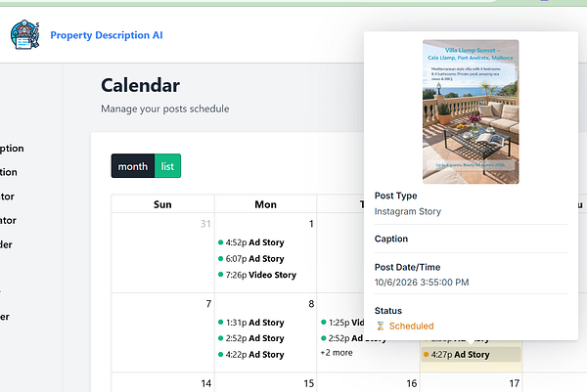This screenshot has height=392, width=587.
Task: Click the Scheduled status label
Action: coord(411,327)
